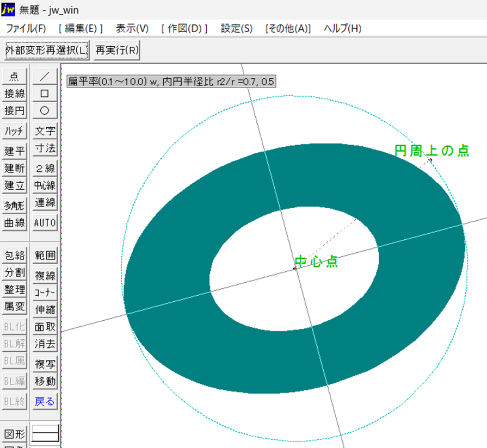Select the 複写 copy tool

pyautogui.click(x=45, y=363)
